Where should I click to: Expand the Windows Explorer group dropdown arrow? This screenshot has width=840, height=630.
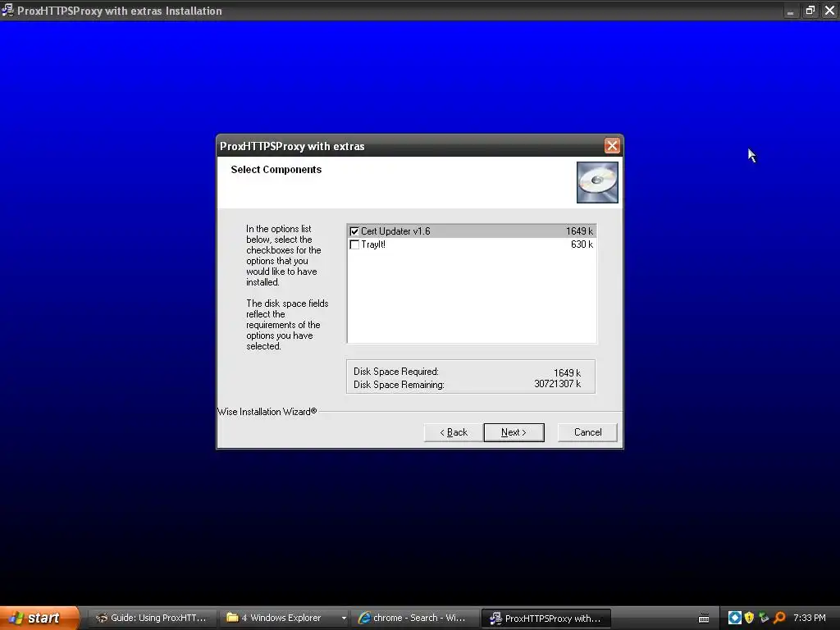click(344, 619)
